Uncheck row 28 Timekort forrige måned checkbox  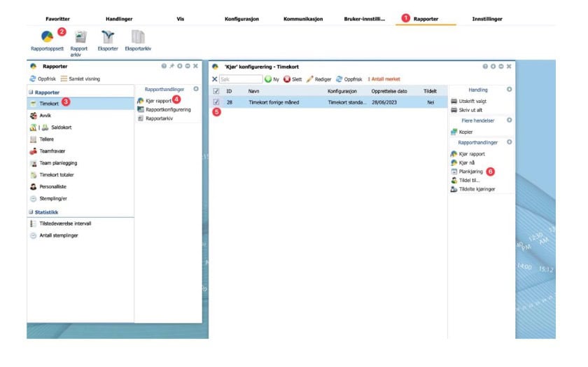coord(216,102)
